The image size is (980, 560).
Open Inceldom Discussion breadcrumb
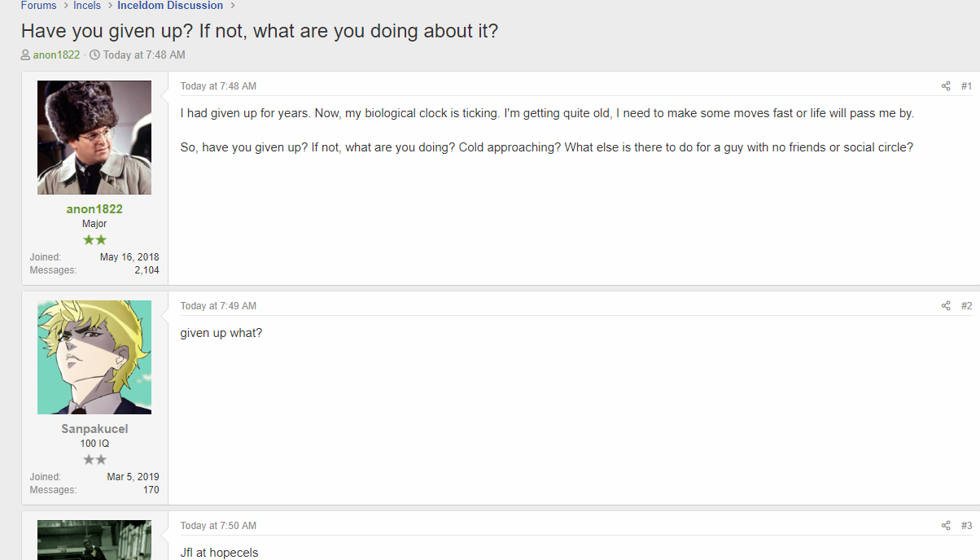[170, 6]
